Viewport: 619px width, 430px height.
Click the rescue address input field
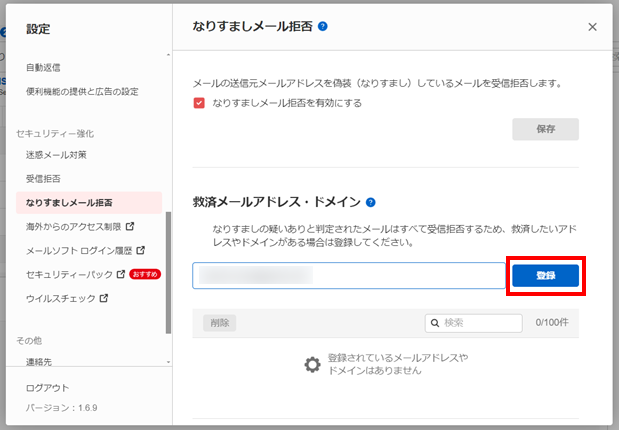point(348,276)
